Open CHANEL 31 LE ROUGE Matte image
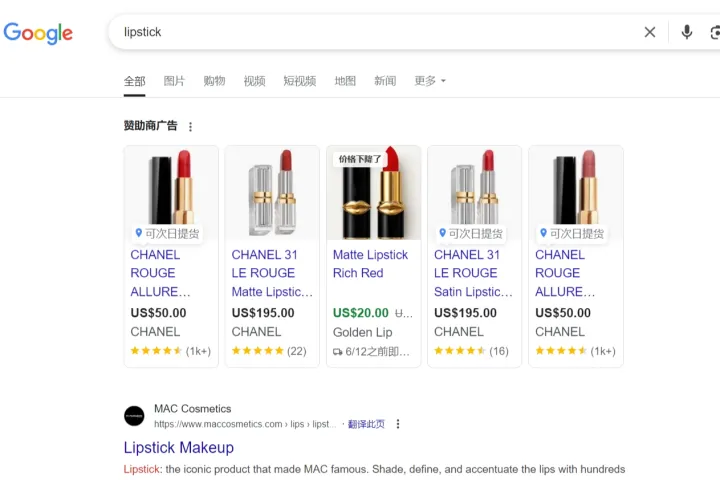 pyautogui.click(x=272, y=193)
